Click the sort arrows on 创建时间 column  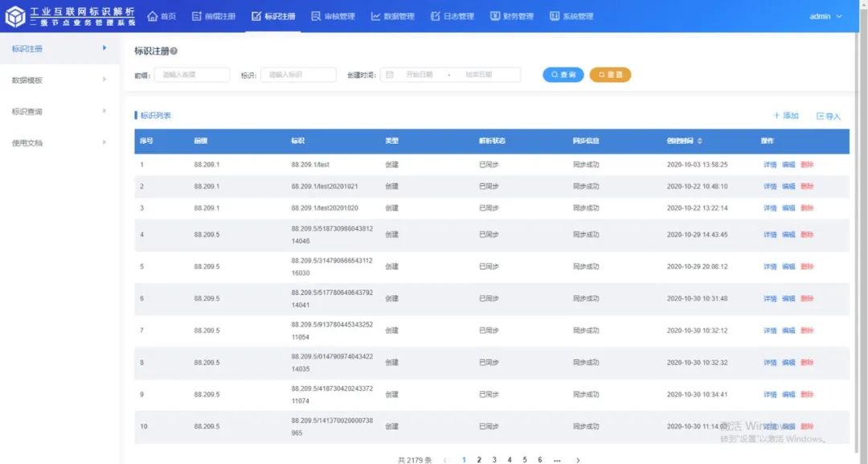click(700, 142)
